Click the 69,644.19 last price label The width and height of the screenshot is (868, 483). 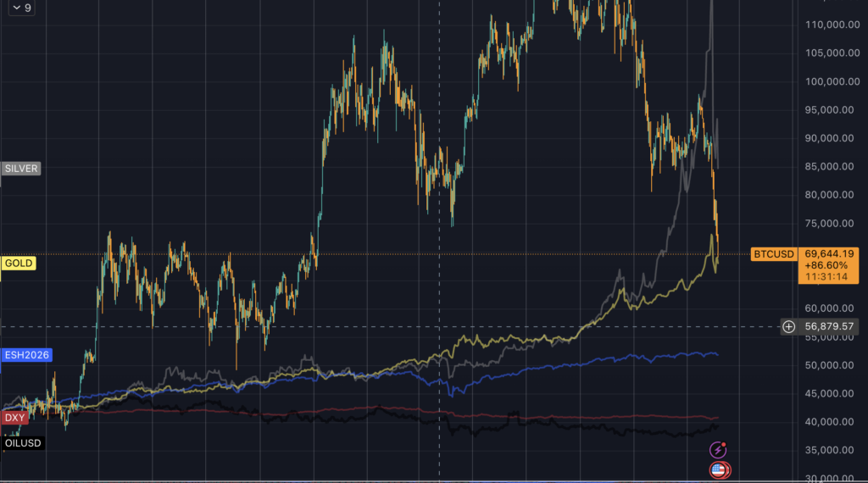[x=829, y=253]
